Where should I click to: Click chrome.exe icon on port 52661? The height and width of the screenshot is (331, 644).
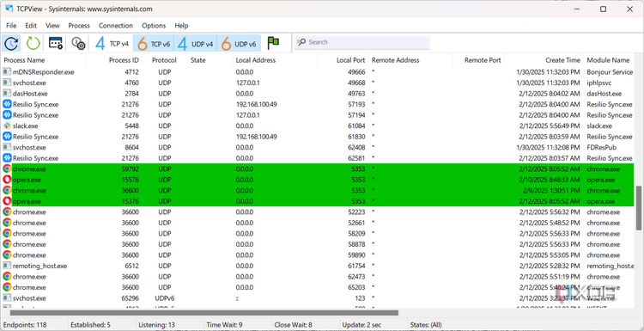coord(7,223)
